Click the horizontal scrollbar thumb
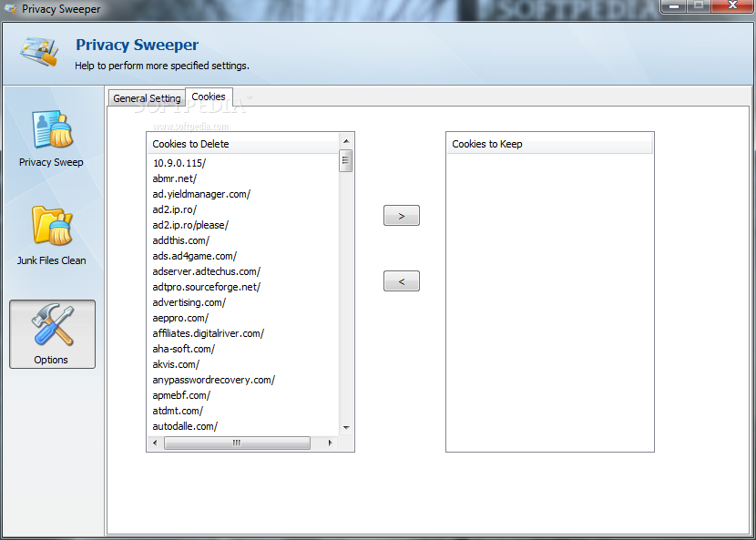756x540 pixels. pyautogui.click(x=237, y=443)
